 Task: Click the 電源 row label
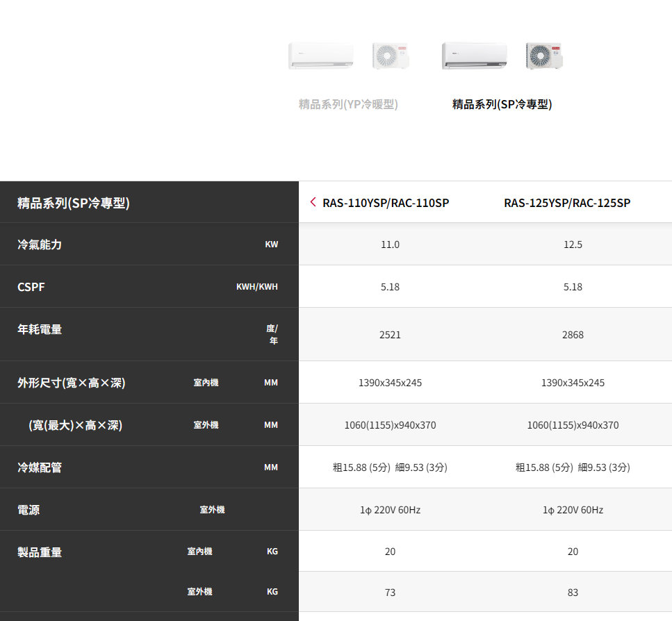[28, 510]
